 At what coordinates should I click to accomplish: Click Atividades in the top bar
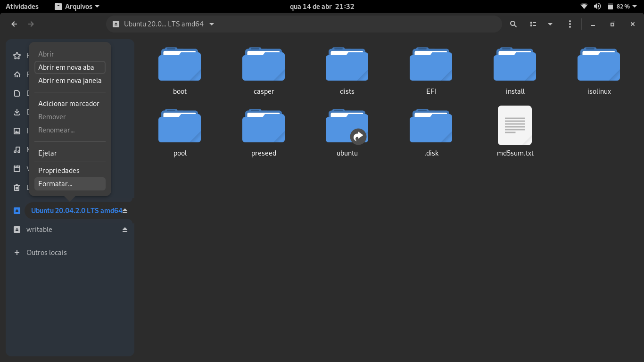[22, 7]
